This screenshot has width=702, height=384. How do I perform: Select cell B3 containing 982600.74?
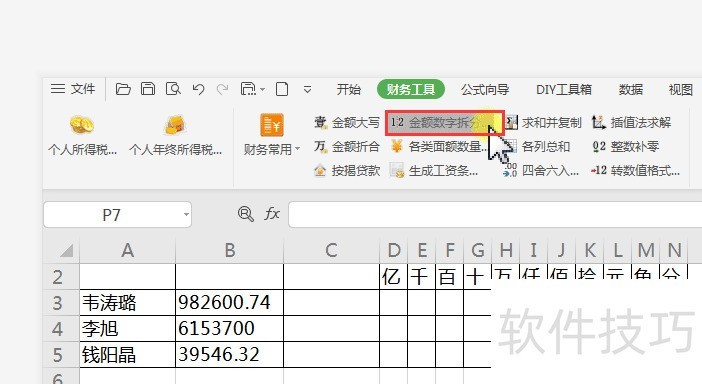[x=230, y=303]
